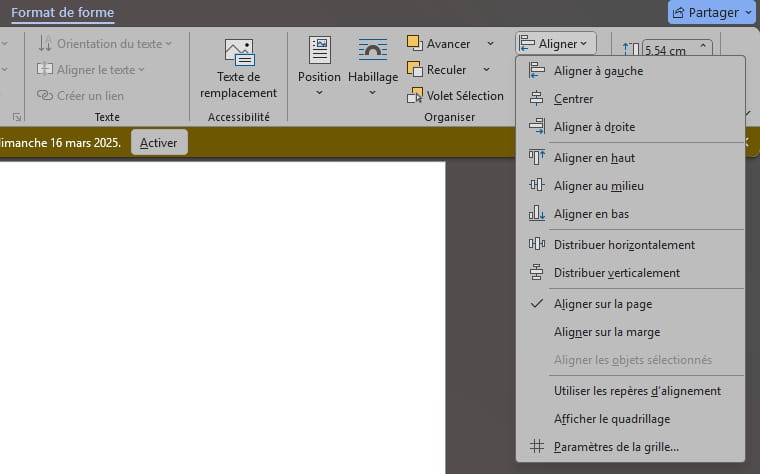Expand the Aligner le texte dropdown arrow
This screenshot has height=474, width=760.
tap(142, 70)
